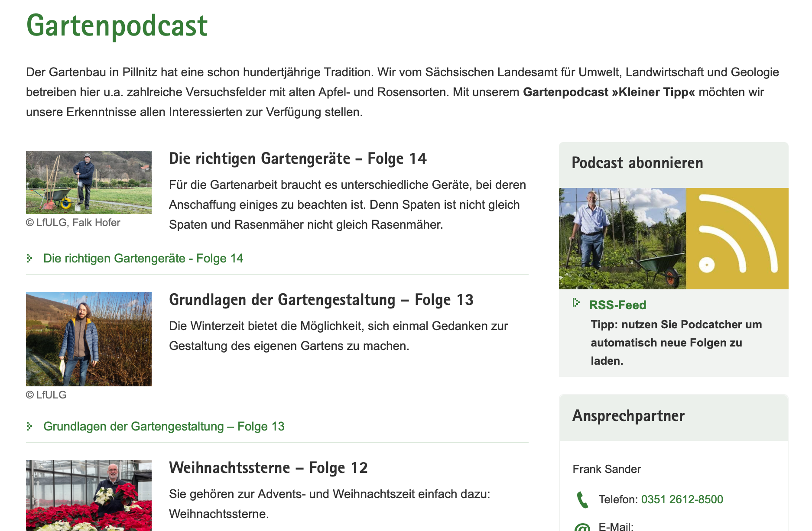Select heading 'Die richtigen Gartengeräte – Folge 14'
This screenshot has height=531, width=812.
(x=298, y=159)
